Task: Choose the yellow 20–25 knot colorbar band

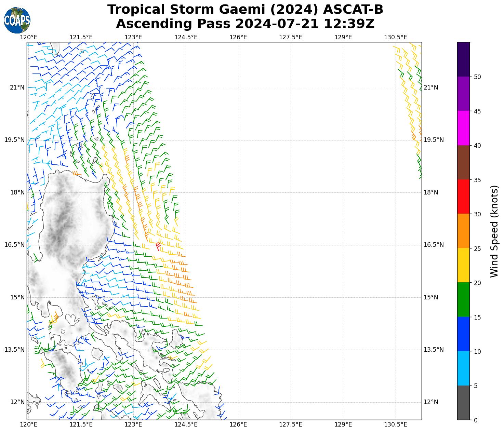Action: coord(463,265)
